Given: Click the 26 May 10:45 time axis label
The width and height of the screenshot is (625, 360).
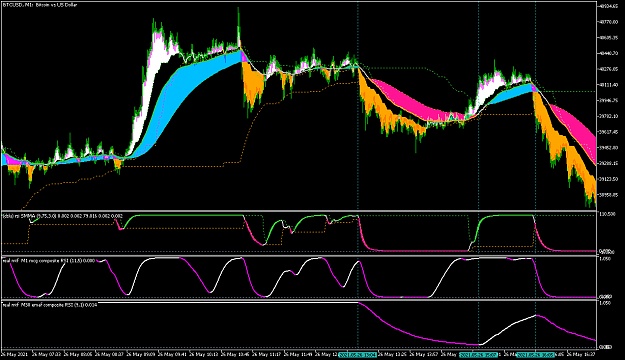Looking at the screenshot, I should pos(236,354).
